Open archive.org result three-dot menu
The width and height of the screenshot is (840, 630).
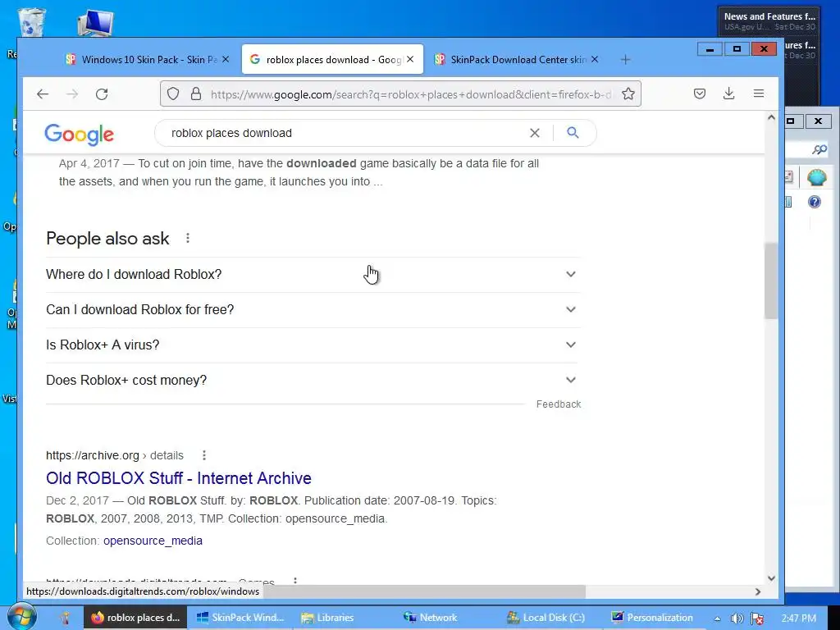click(x=204, y=455)
